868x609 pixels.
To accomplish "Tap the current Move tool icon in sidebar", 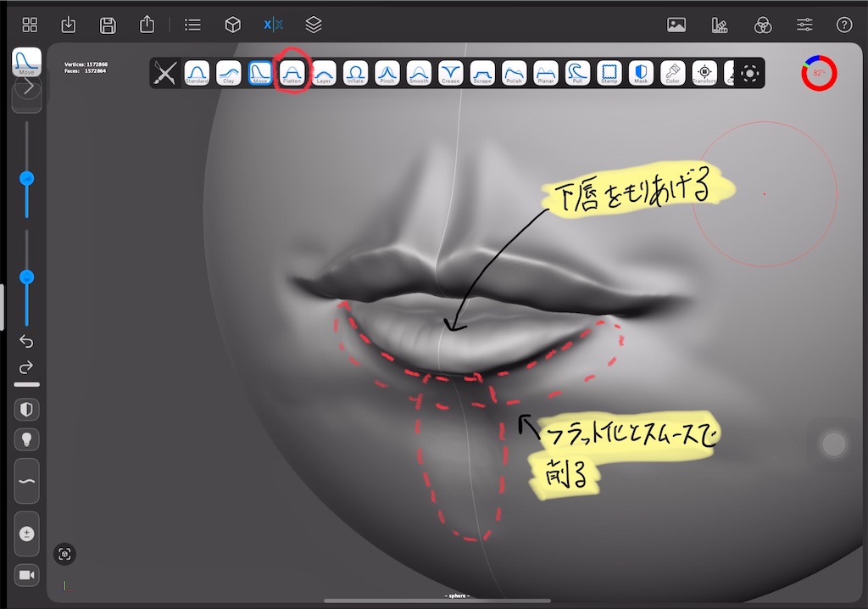I will 26,62.
